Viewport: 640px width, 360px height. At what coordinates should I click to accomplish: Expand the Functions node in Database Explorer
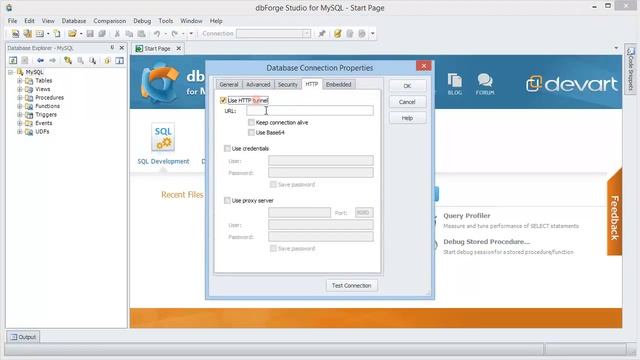19,106
